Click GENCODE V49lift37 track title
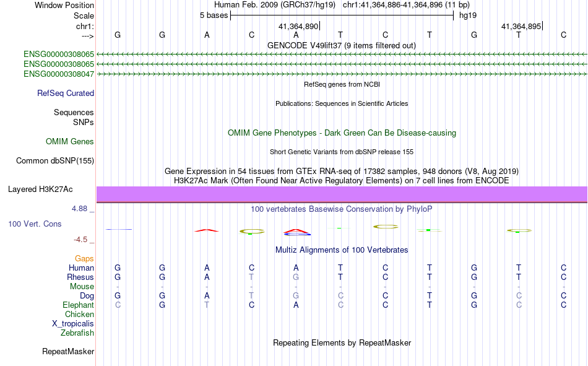The width and height of the screenshot is (588, 366). coord(342,46)
